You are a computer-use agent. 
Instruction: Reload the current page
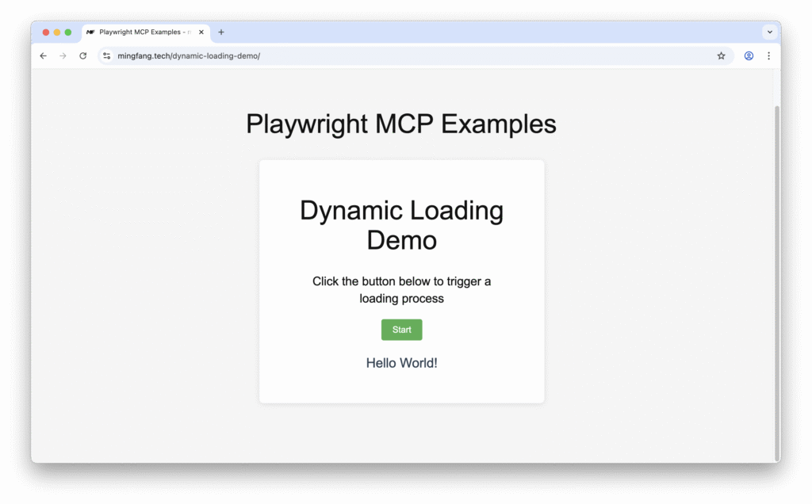point(82,55)
